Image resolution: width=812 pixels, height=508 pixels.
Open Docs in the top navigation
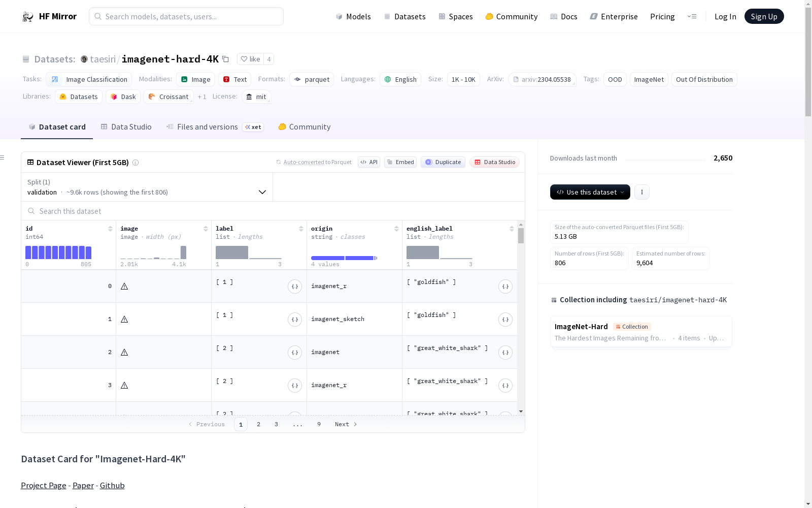564,17
